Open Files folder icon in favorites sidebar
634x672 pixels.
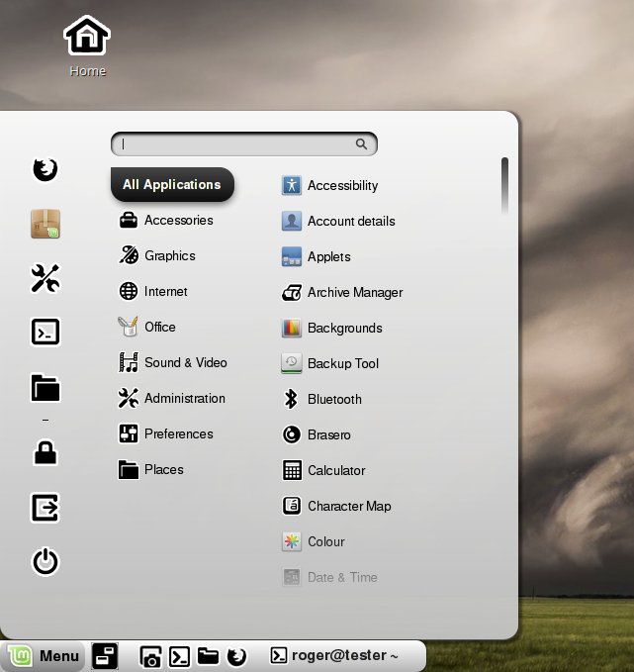pyautogui.click(x=45, y=387)
